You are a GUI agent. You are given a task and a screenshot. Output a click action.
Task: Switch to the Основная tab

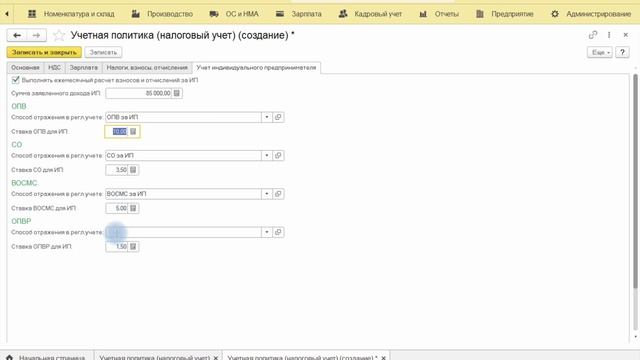(25, 68)
